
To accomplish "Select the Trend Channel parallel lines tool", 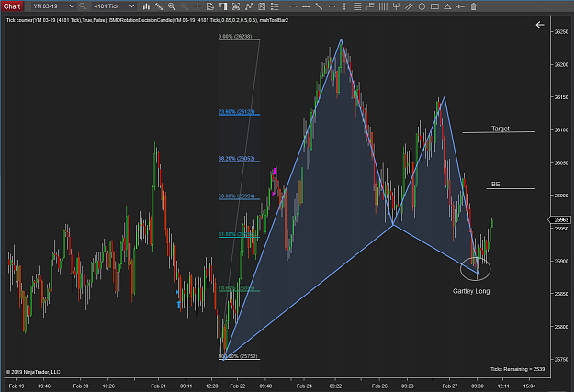I will click(x=409, y=6).
